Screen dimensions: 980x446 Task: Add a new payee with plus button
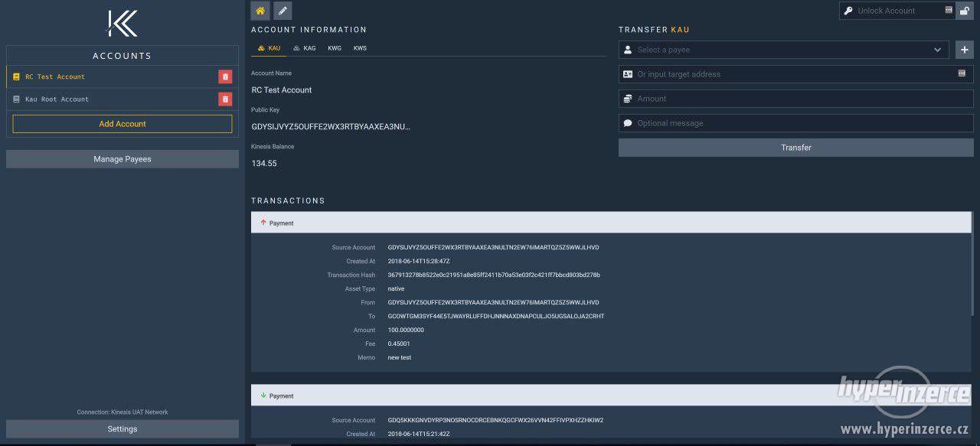964,50
